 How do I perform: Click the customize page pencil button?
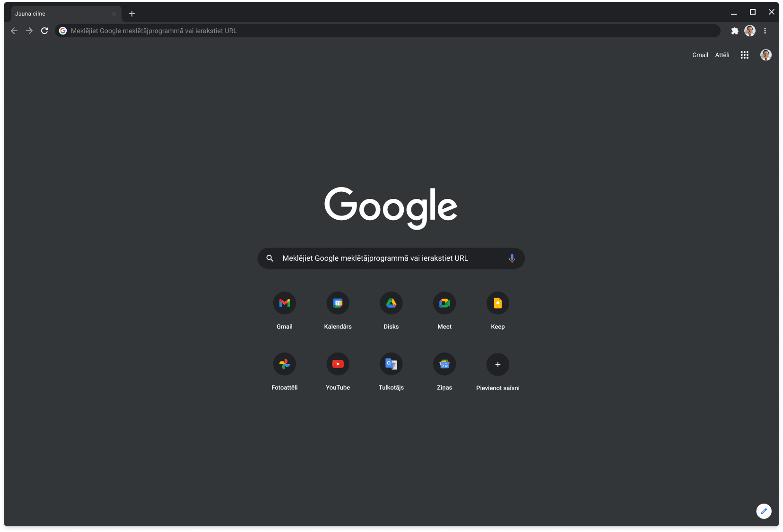tap(764, 511)
